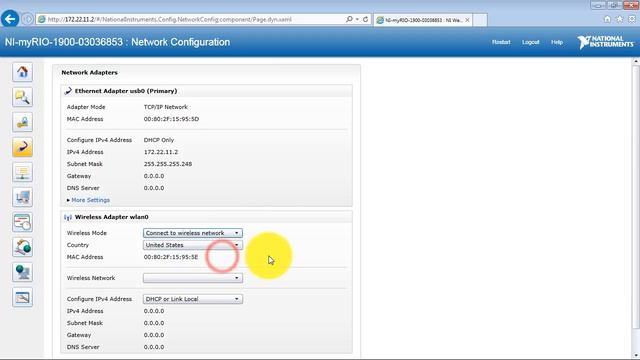640x360 pixels.
Task: Open a new blank browser tab
Action: [480, 20]
